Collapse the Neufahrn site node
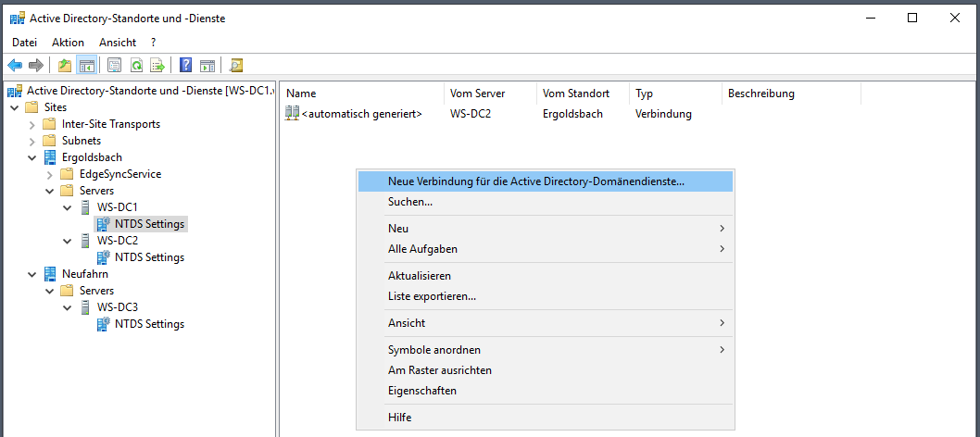The width and height of the screenshot is (980, 437). pyautogui.click(x=32, y=274)
